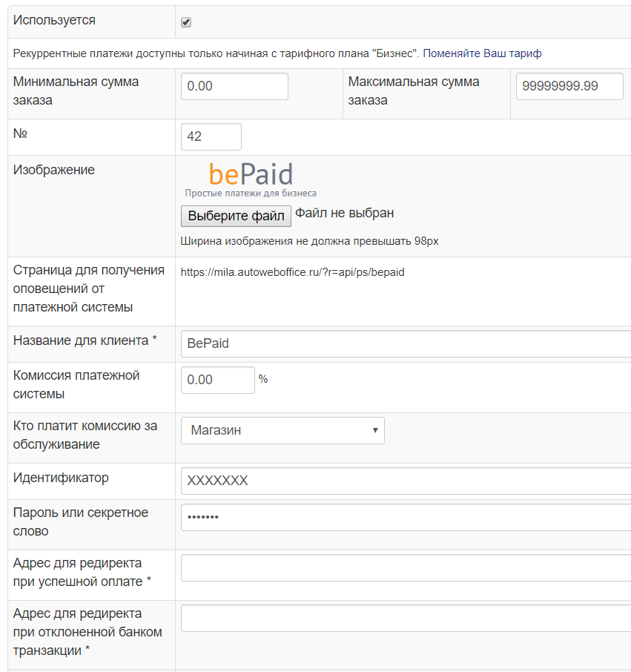This screenshot has width=631, height=672.
Task: Click the Минимальная сумма заказа field
Action: (x=234, y=86)
